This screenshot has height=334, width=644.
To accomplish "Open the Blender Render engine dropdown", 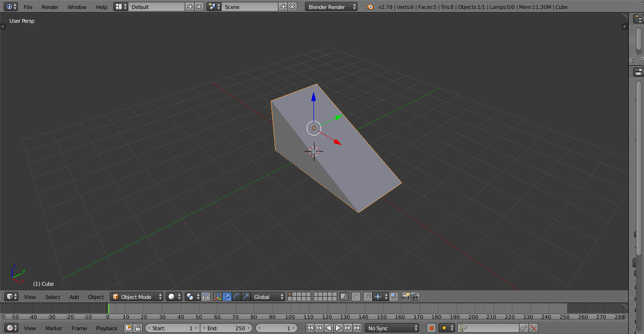I will pos(331,7).
